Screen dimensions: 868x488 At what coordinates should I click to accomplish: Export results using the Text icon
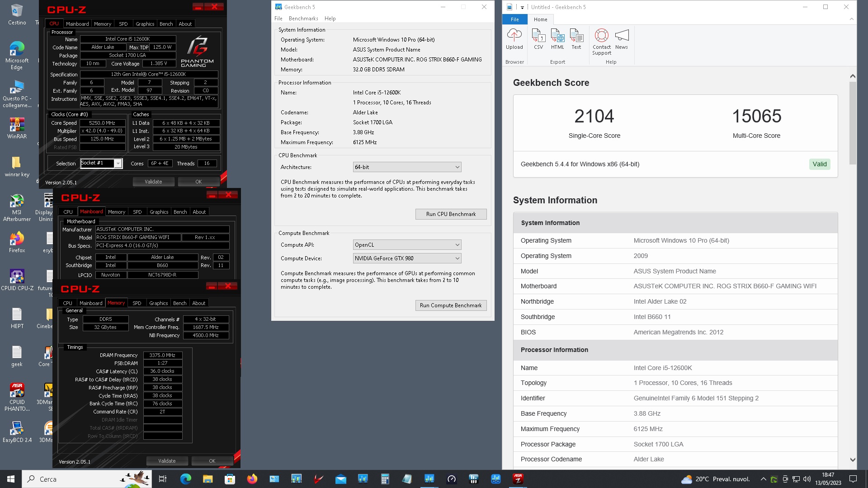coord(576,39)
